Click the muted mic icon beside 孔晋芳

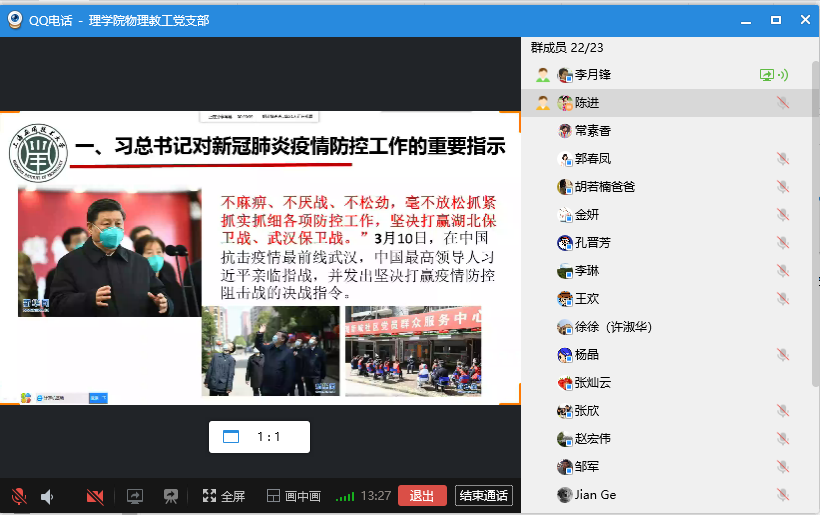click(x=782, y=243)
